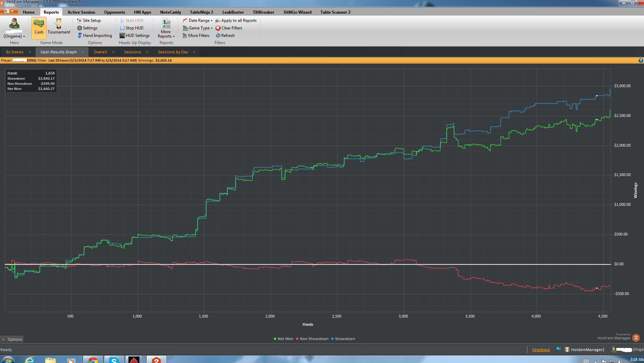Open the TableNinja 2 tab
The height and width of the screenshot is (363, 644).
tap(202, 12)
